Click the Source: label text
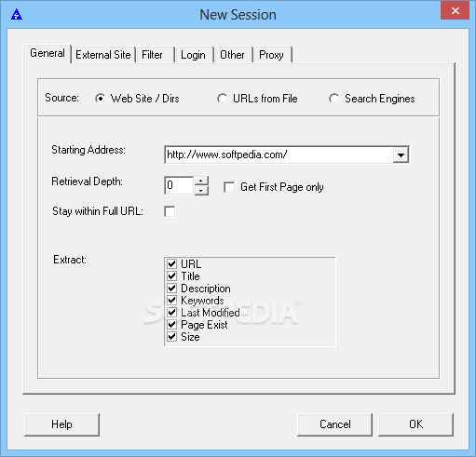The image size is (476, 457). [61, 98]
